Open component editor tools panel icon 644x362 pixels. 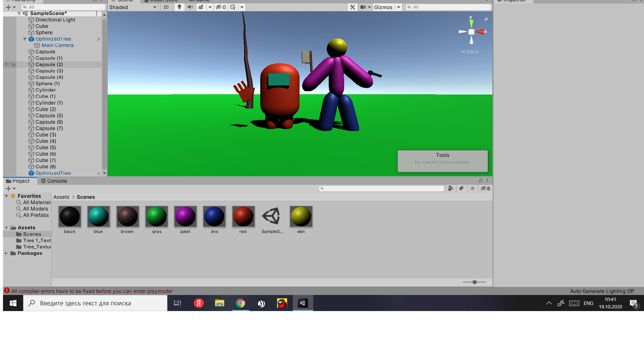point(353,8)
